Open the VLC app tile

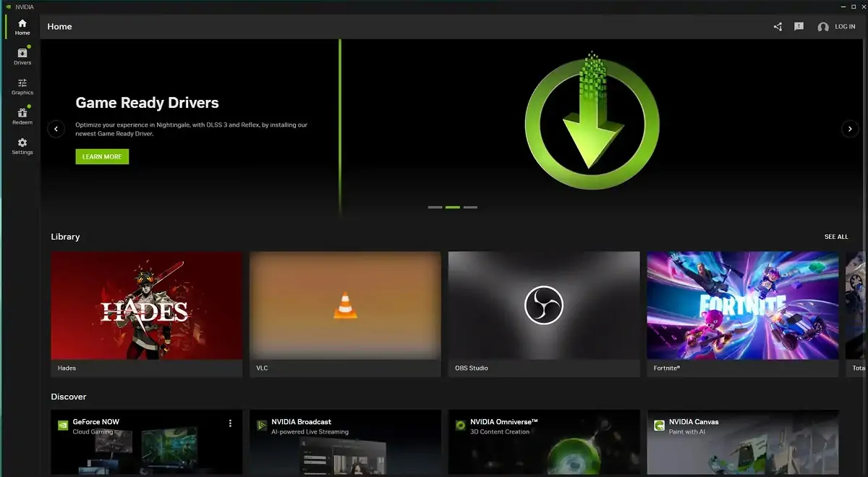pos(345,314)
